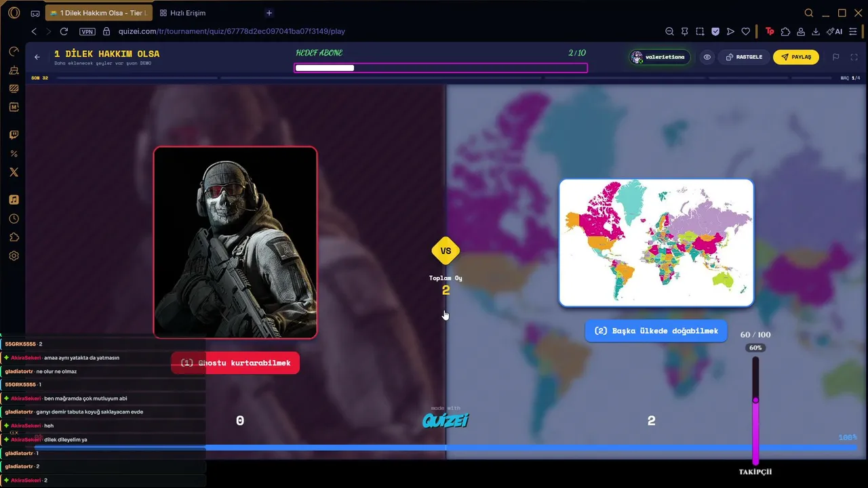The width and height of the screenshot is (868, 488).
Task: Toggle the VPN badge in address bar
Action: [87, 31]
